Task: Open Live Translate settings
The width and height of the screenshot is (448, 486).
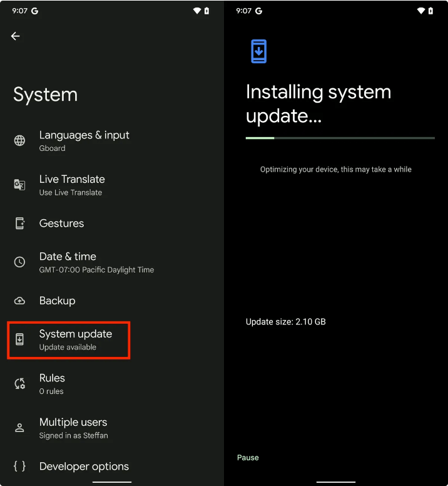Action: point(112,185)
